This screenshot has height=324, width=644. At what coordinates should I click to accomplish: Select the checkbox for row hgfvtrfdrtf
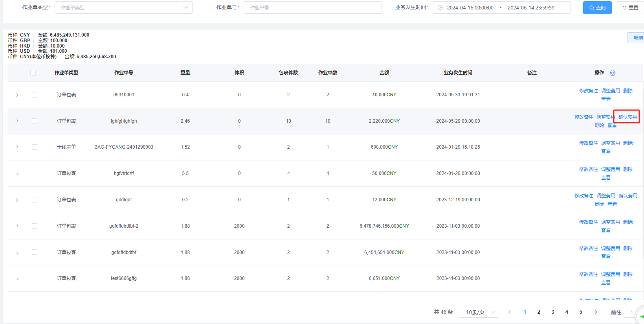tap(35, 173)
